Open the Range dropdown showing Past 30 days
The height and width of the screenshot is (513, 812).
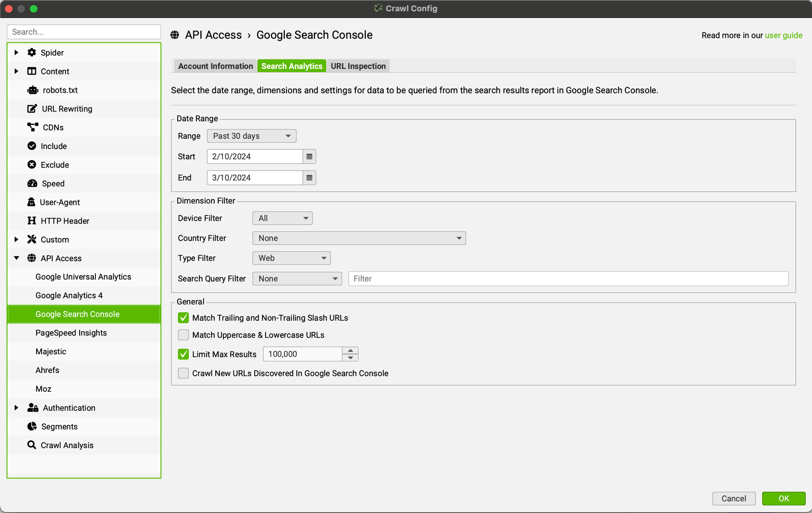[x=251, y=135]
